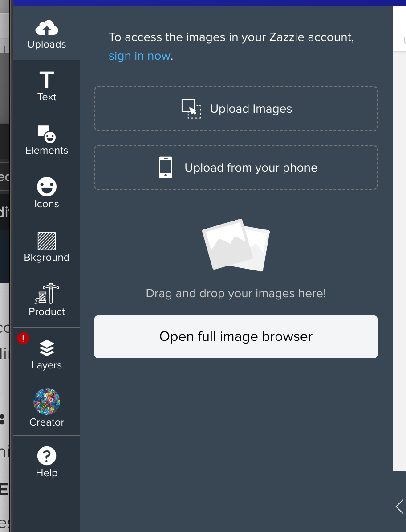This screenshot has width=406, height=532.
Task: Click the phone icon in upload box
Action: point(166,168)
